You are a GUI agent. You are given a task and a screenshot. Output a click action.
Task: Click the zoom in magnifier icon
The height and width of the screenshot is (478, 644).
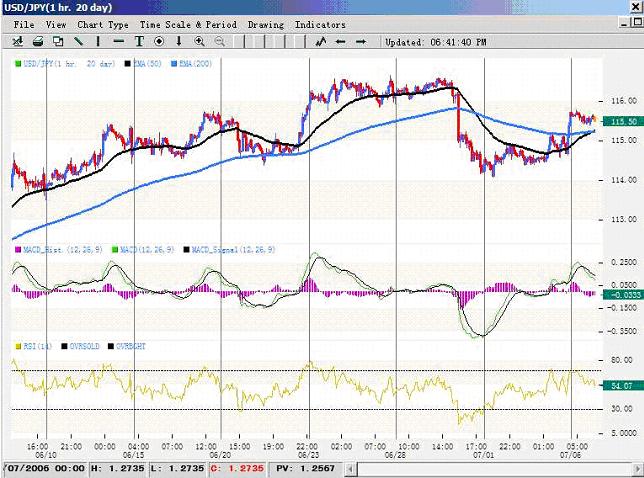tap(200, 42)
